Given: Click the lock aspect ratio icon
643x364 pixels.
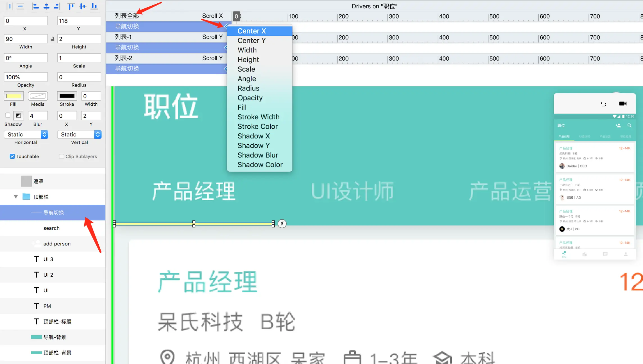Looking at the screenshot, I should (52, 39).
